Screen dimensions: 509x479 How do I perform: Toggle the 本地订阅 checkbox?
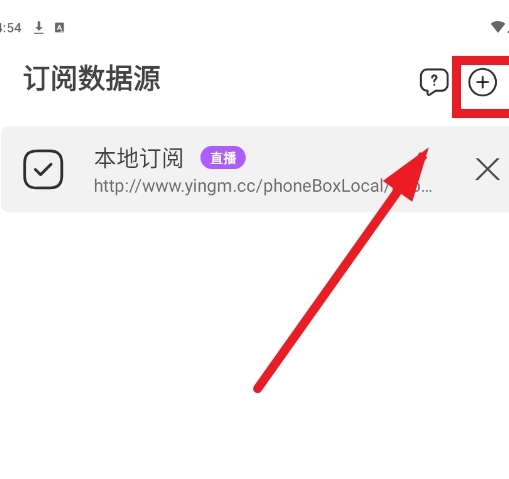click(x=43, y=169)
